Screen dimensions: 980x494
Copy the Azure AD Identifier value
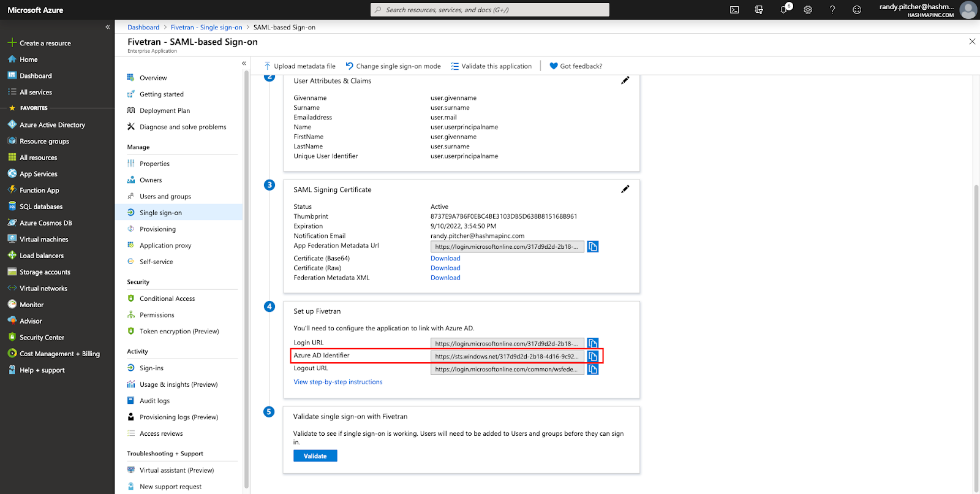tap(593, 356)
